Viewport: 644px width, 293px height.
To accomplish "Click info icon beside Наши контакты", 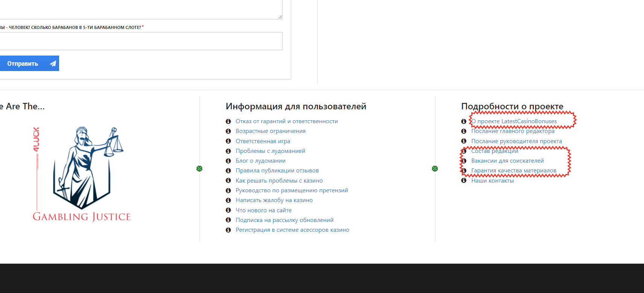I will point(464,181).
